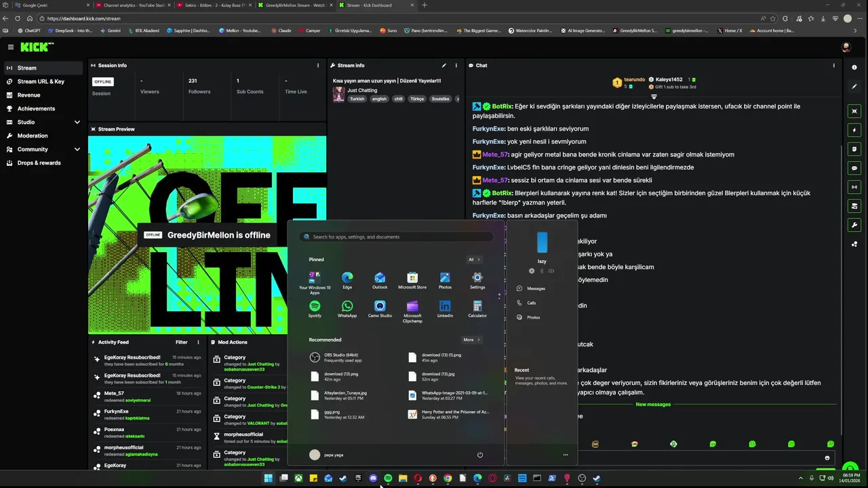
Task: Open Chat panel options menu
Action: click(833, 66)
